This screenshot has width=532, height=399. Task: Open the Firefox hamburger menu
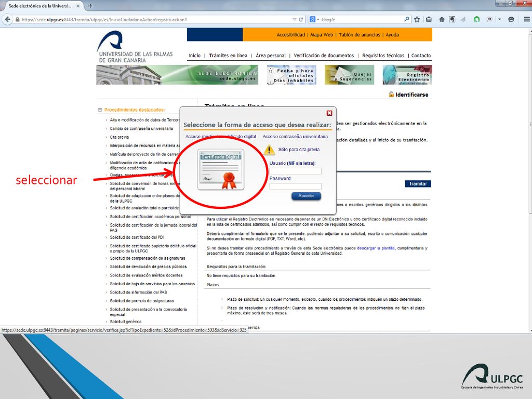(527, 19)
